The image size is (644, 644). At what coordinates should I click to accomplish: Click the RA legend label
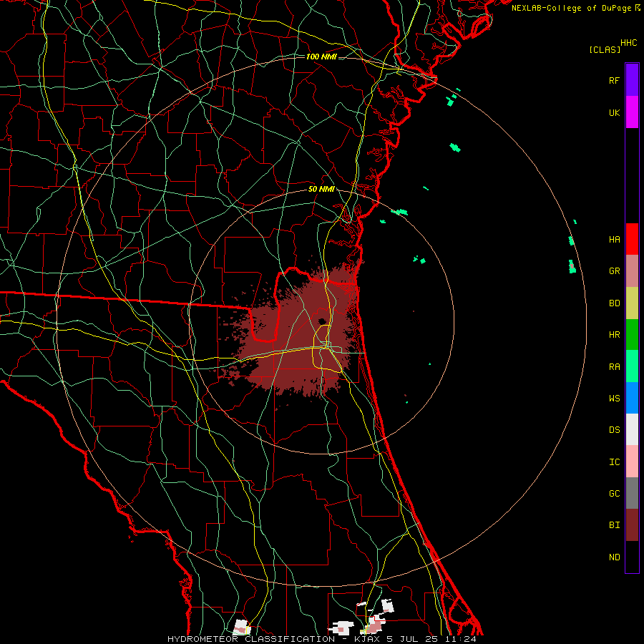[x=614, y=367]
